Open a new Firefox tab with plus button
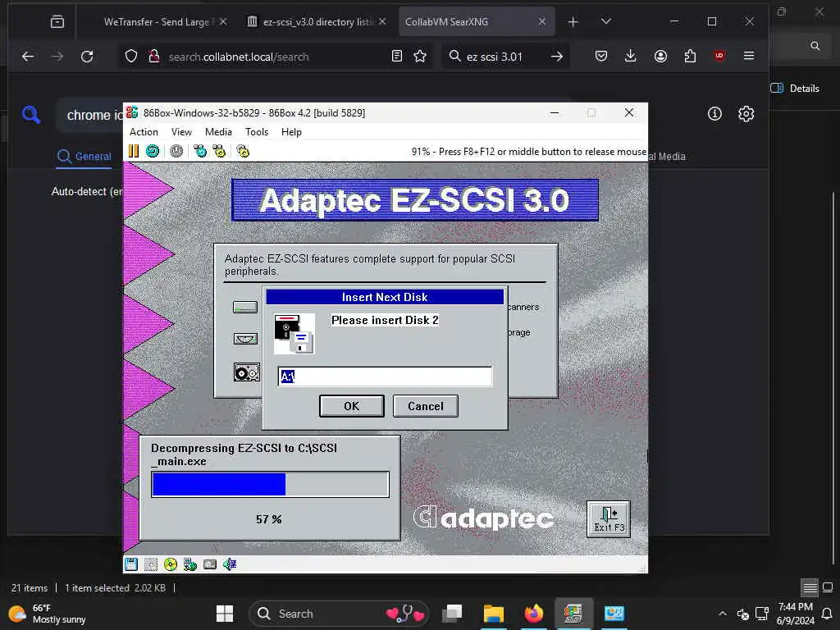840x630 pixels. (573, 21)
